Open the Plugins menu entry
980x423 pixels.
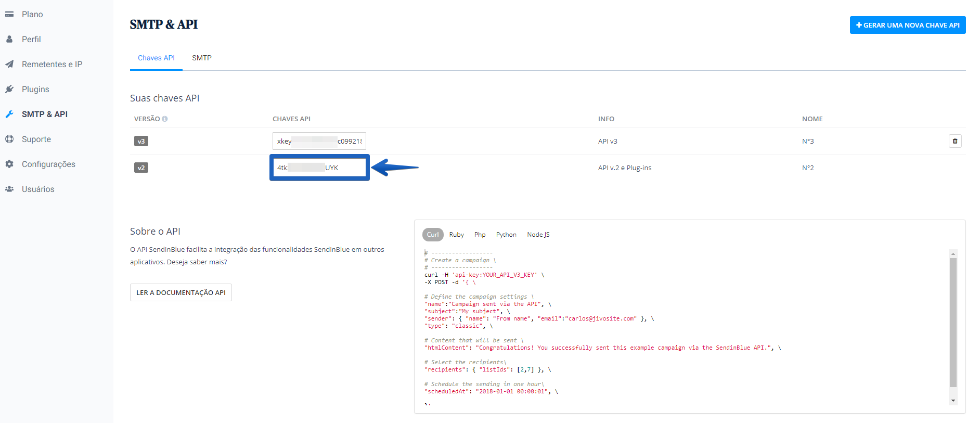pyautogui.click(x=35, y=89)
